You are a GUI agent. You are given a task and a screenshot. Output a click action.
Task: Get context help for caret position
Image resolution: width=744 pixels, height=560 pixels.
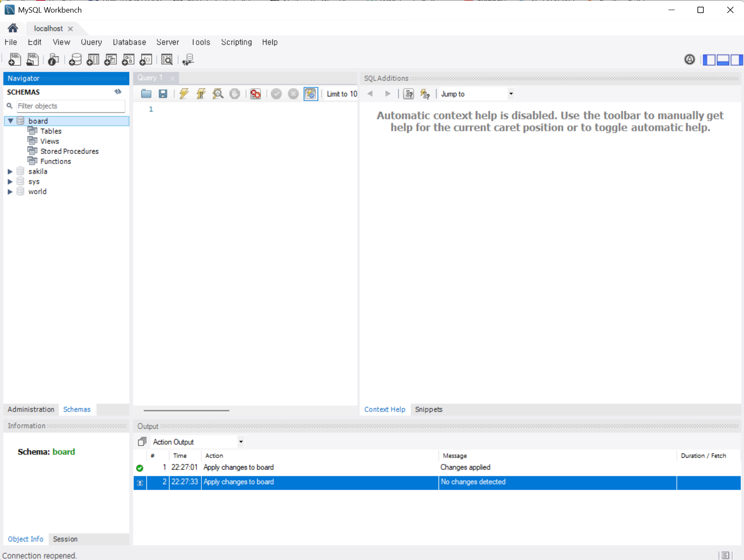tap(408, 94)
